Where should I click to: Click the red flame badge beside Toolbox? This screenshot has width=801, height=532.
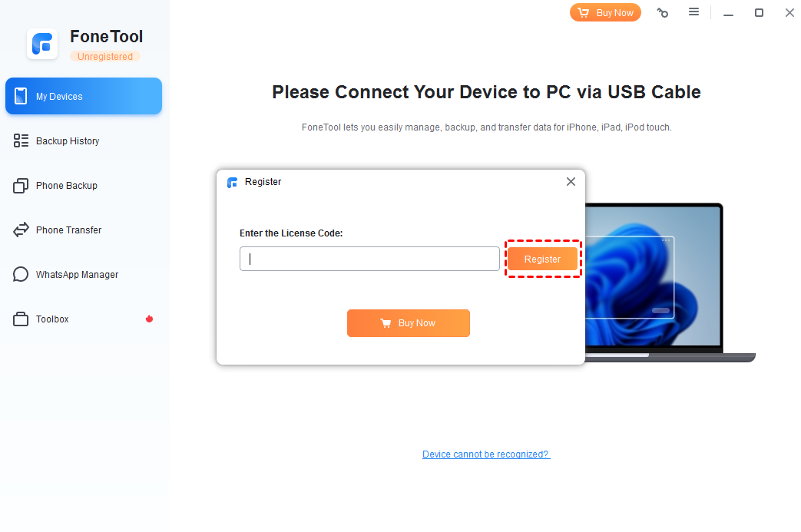(x=149, y=319)
